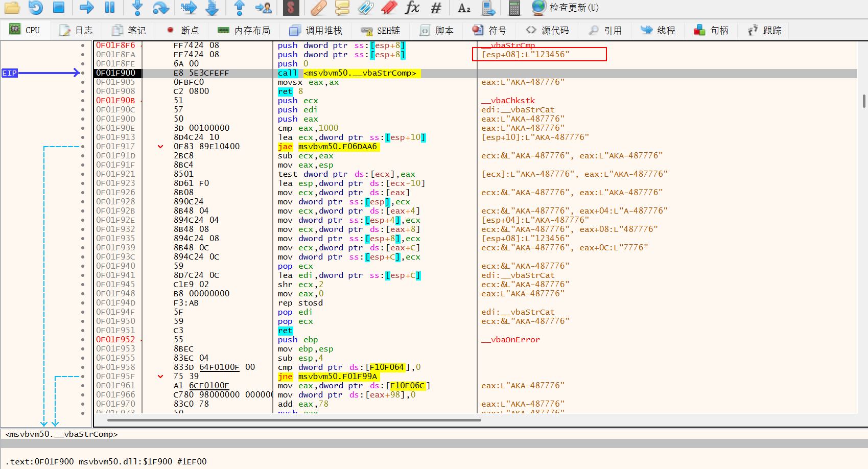Search string references with the Az icon
The width and height of the screenshot is (868, 469).
(464, 7)
